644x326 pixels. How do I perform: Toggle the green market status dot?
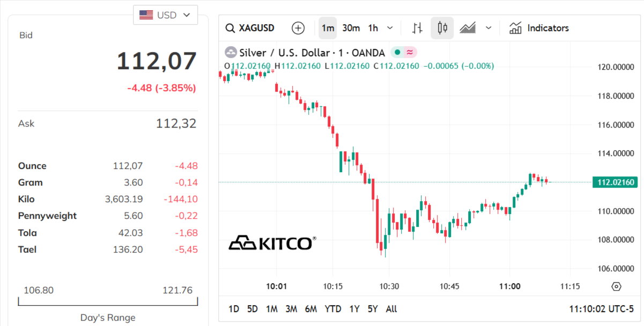[x=397, y=53]
